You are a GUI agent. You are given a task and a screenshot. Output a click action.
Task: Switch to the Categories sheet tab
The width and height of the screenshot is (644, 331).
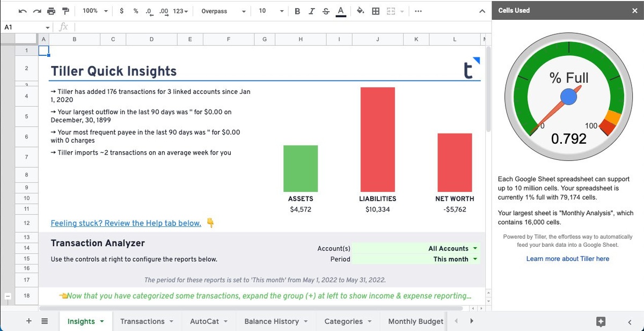tap(343, 321)
